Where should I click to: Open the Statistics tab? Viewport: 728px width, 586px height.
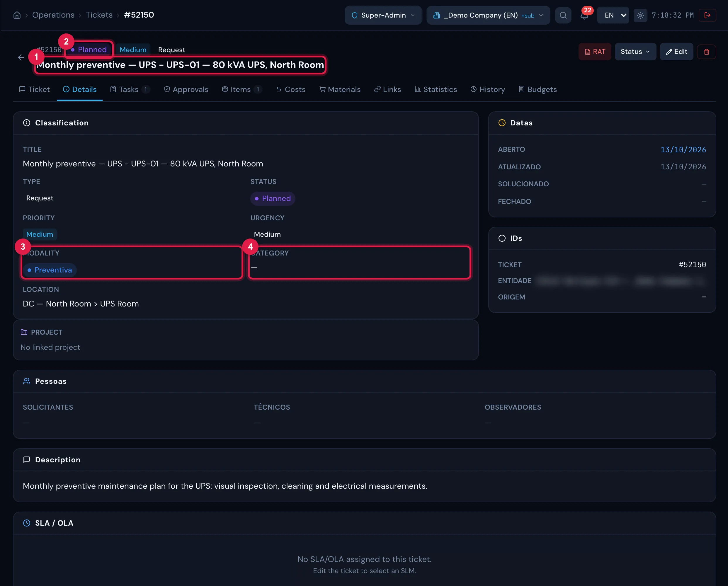pos(436,89)
